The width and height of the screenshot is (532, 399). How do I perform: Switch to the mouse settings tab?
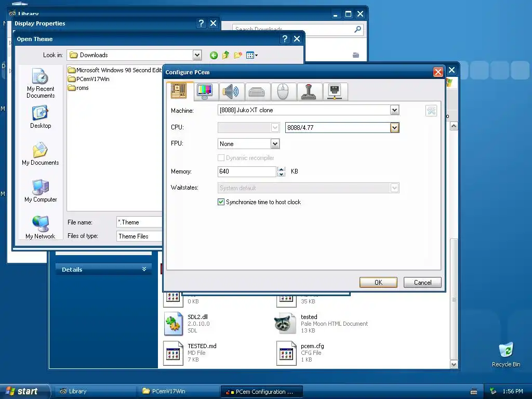[x=283, y=91]
